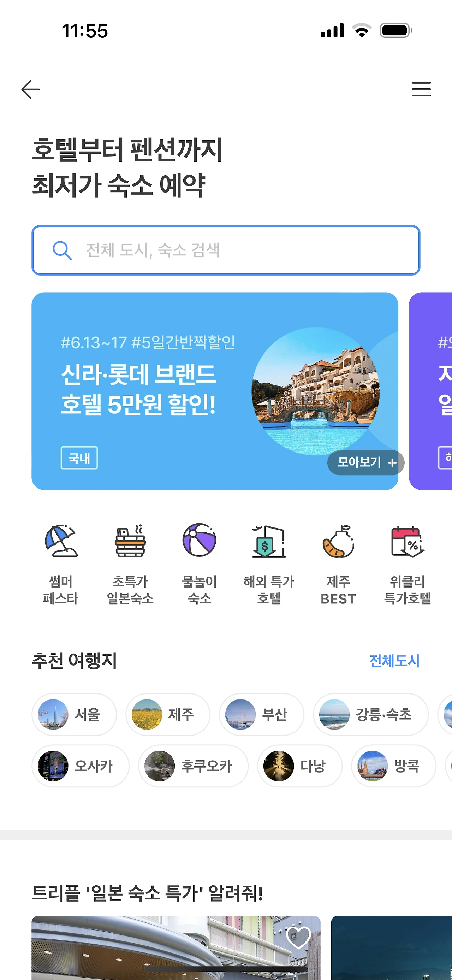Viewport: 452px width, 980px height.
Task: Pick the 강릉·속초 destination chip
Action: [x=371, y=714]
